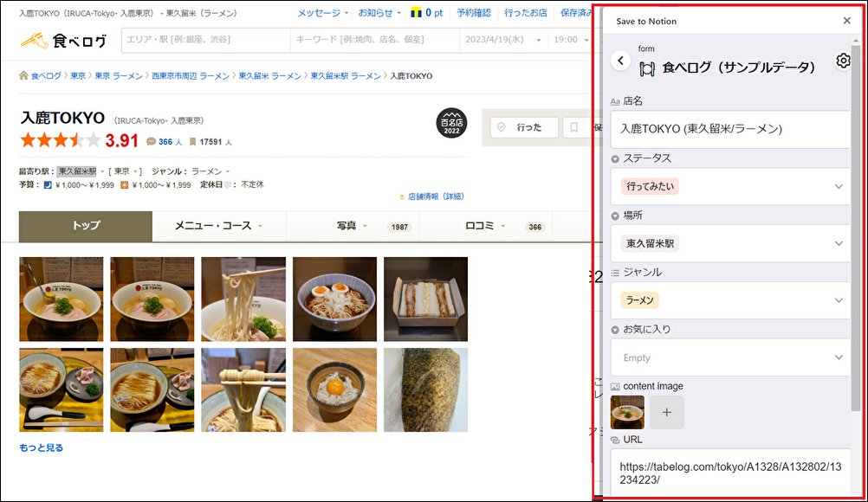Click the 0 pt points link
Screen dimensions: 868x502
(x=434, y=13)
